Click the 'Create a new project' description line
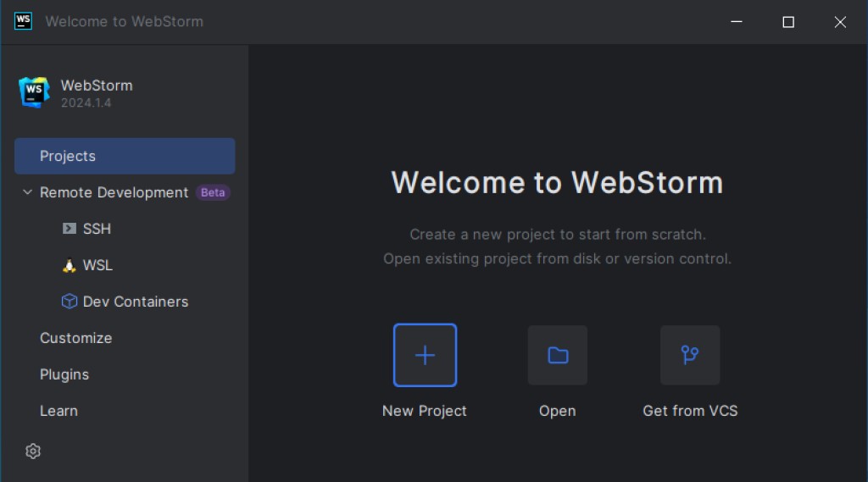Image resolution: width=868 pixels, height=482 pixels. pos(558,235)
